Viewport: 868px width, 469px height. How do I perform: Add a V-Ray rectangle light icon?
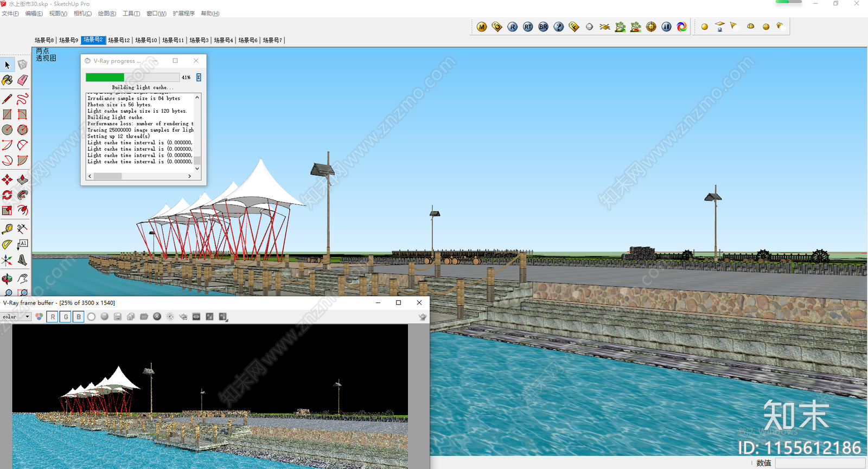[720, 26]
